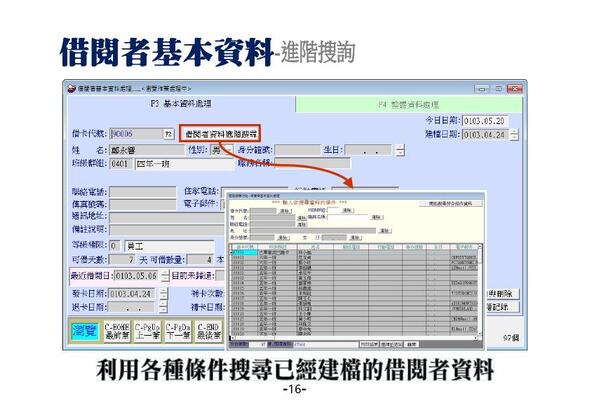Go to last record with C-END 最後筆
The height and width of the screenshot is (417, 590).
tap(209, 331)
